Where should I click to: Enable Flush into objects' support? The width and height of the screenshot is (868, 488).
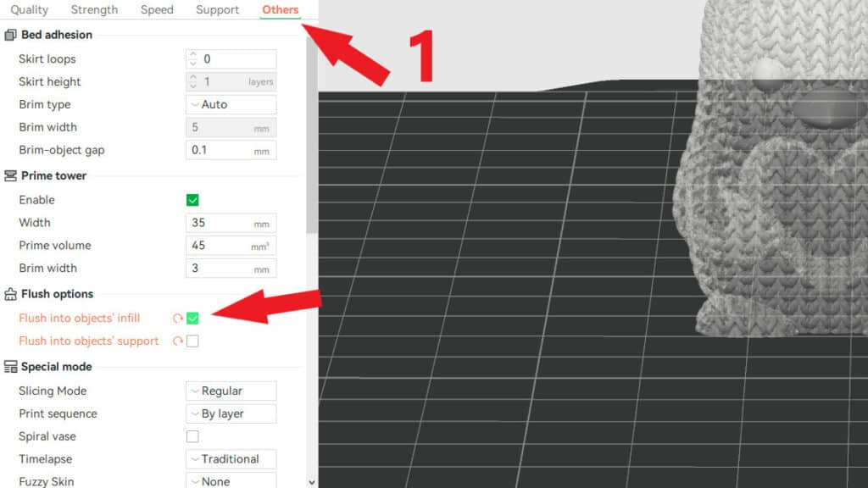point(192,341)
